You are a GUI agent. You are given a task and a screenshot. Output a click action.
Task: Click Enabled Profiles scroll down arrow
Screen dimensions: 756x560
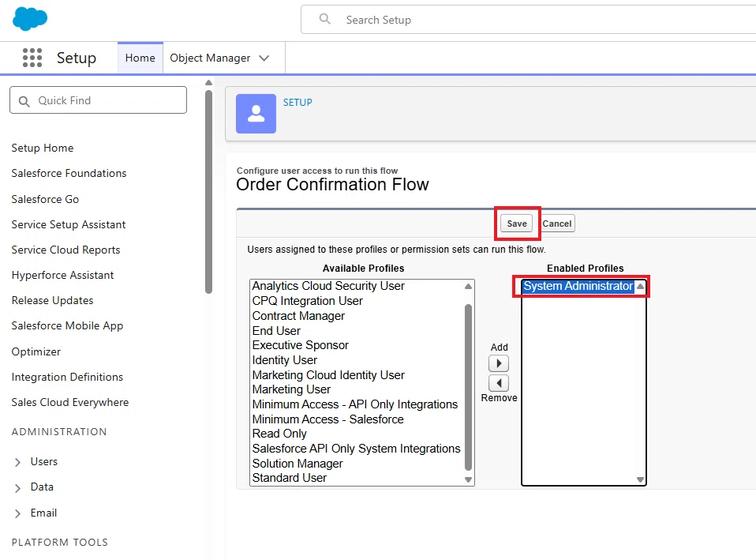coord(640,479)
